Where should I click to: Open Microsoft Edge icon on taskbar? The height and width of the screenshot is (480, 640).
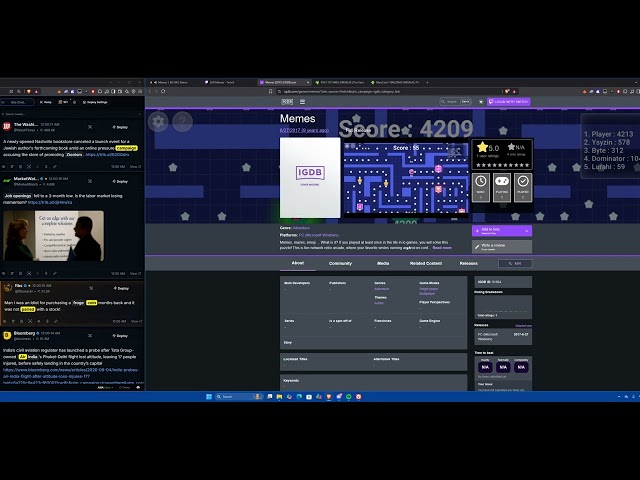click(299, 397)
